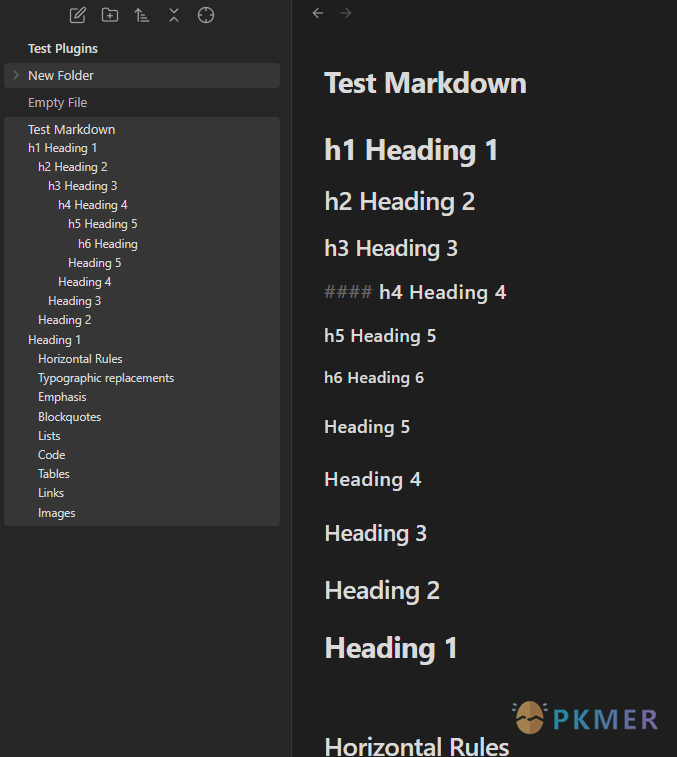
Task: Jump to h1 Heading 1 in outline
Action: pos(62,148)
